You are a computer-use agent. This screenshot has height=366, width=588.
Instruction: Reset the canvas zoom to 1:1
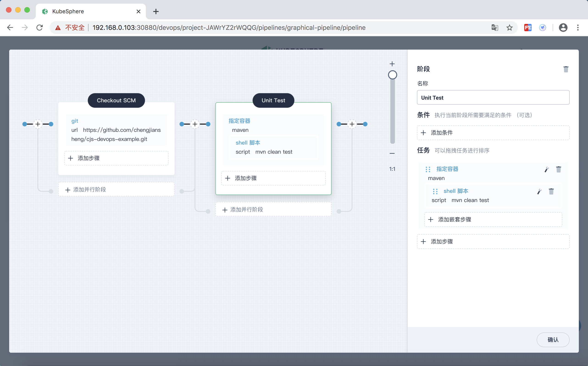pos(392,169)
